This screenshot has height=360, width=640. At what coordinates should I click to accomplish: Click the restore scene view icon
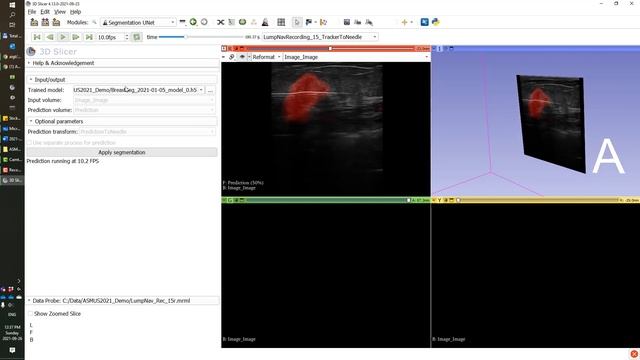(x=369, y=22)
